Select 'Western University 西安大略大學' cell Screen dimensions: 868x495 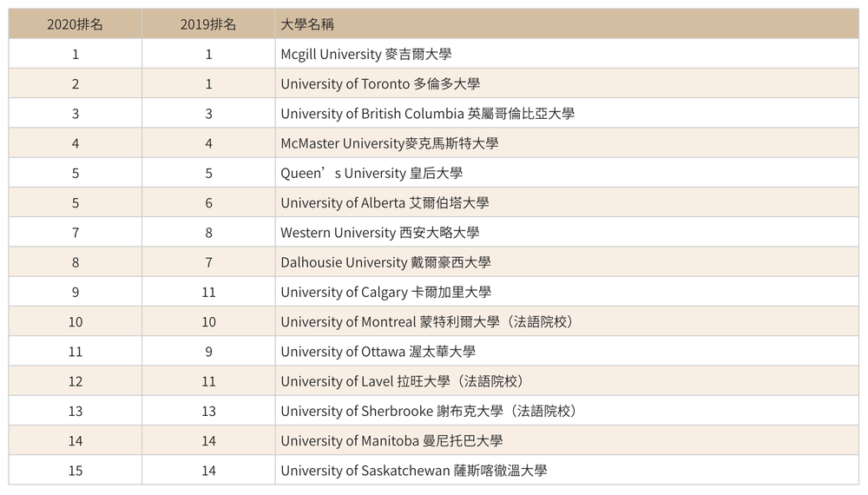[567, 233]
